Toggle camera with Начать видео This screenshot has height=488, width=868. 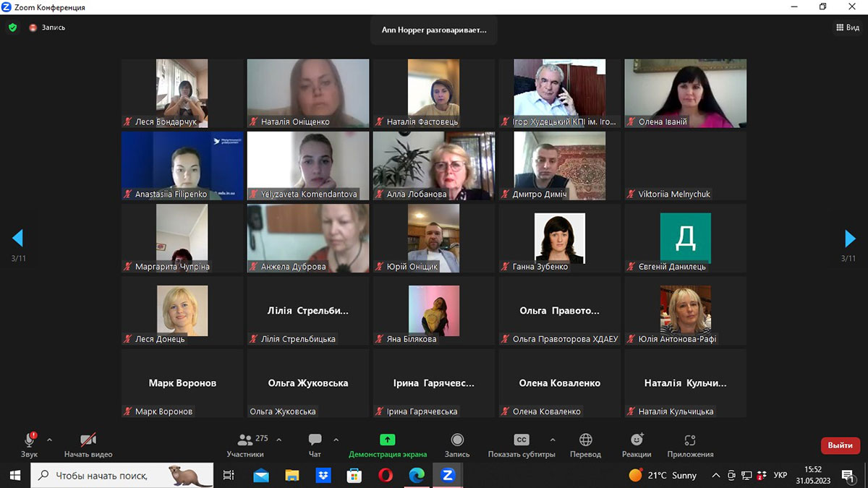coord(88,440)
